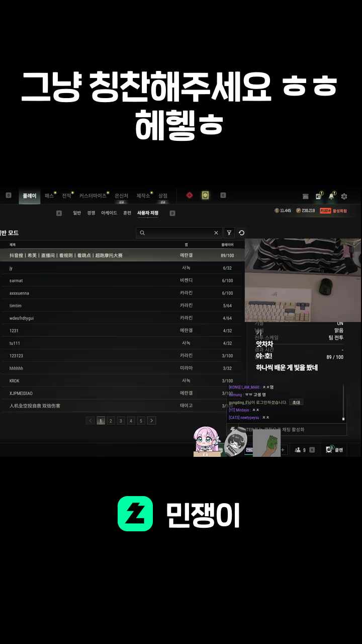This screenshot has width=362, height=644.
Task: Click the chat scrollbar handle
Action: tap(343, 418)
